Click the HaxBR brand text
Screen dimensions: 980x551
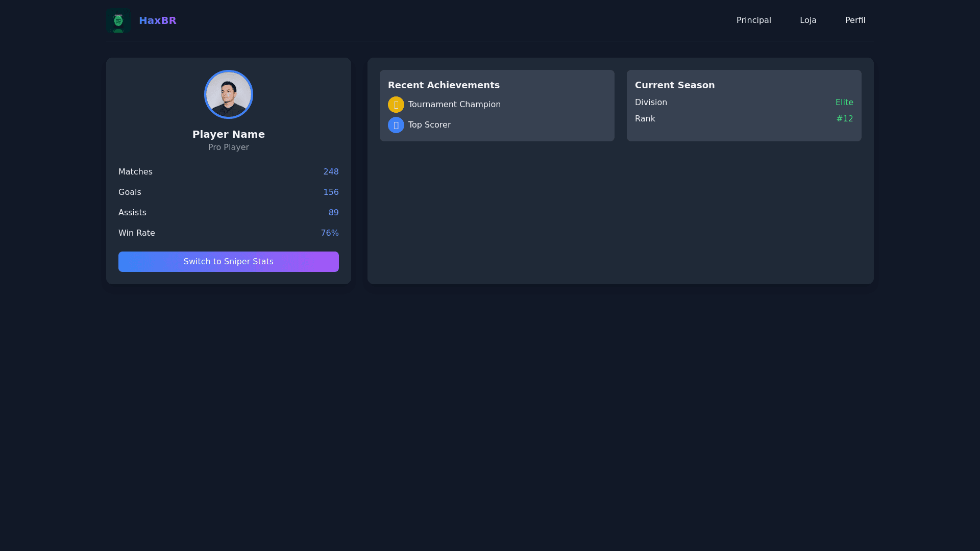pos(157,20)
